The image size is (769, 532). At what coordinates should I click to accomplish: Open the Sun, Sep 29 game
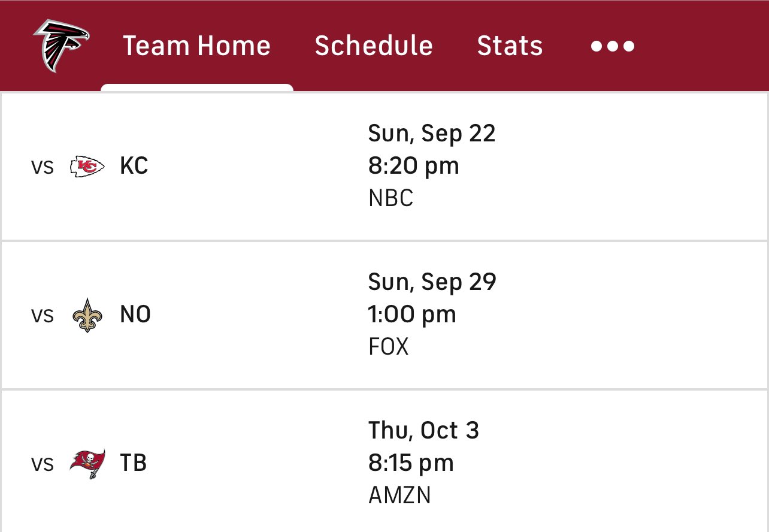click(x=384, y=315)
